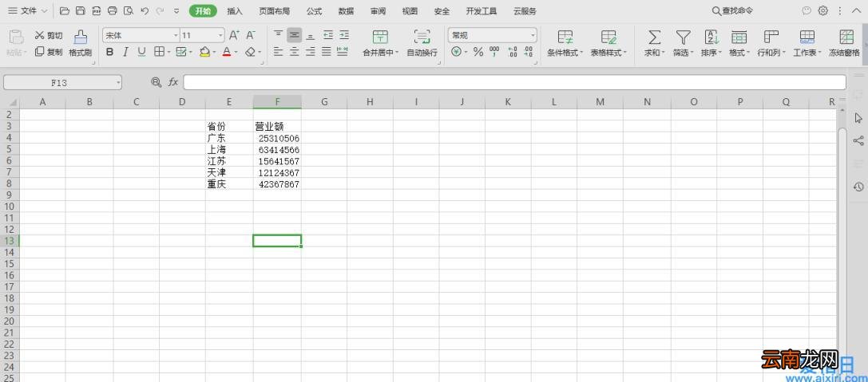Toggle Underline formatting
868x382 pixels.
coord(141,52)
